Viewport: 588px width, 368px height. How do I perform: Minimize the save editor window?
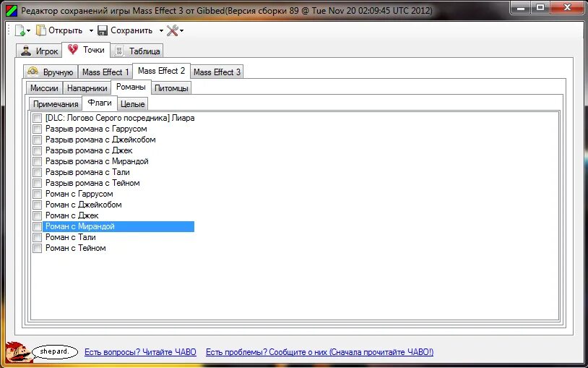pyautogui.click(x=522, y=7)
